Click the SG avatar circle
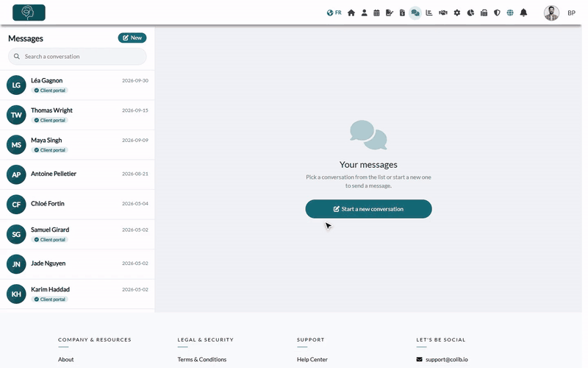The width and height of the screenshot is (588, 368). click(x=16, y=234)
